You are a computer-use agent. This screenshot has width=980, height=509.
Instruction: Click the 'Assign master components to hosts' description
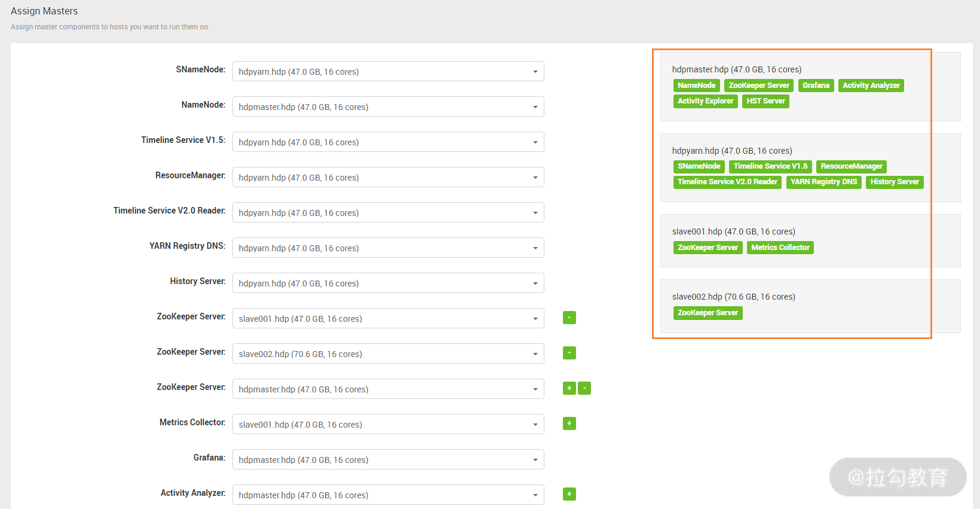tap(110, 27)
